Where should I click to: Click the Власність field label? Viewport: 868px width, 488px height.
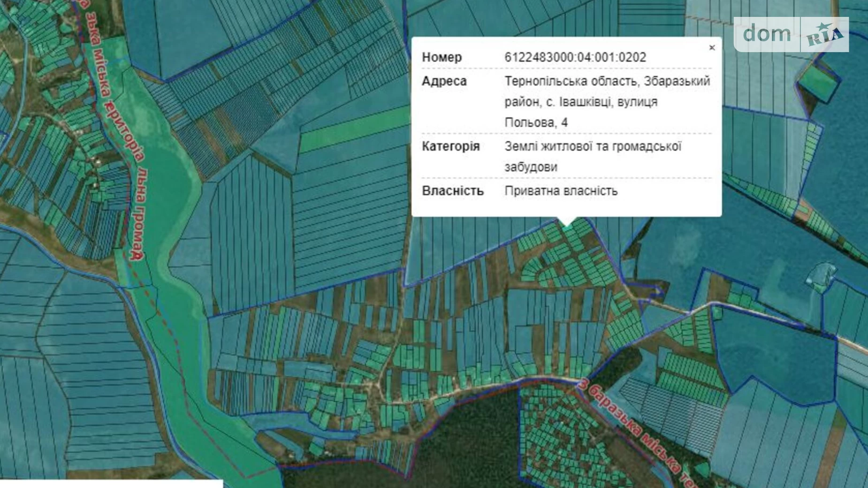[x=453, y=191]
